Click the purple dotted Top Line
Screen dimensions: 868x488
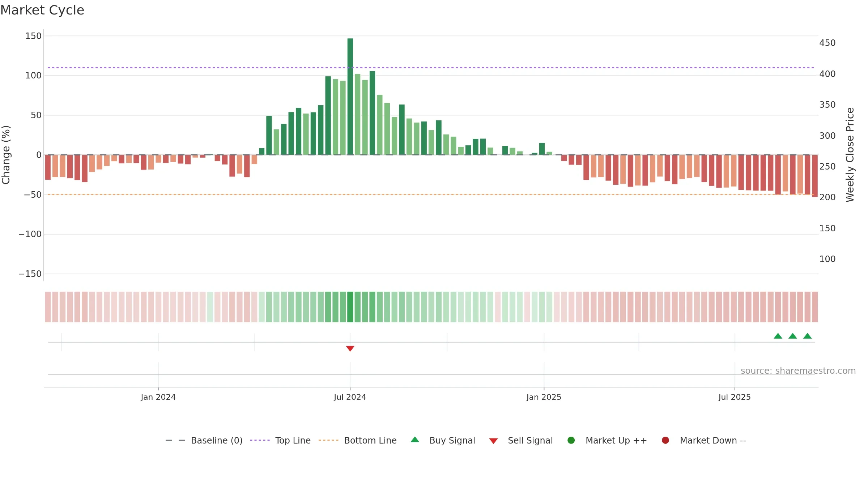coord(430,68)
